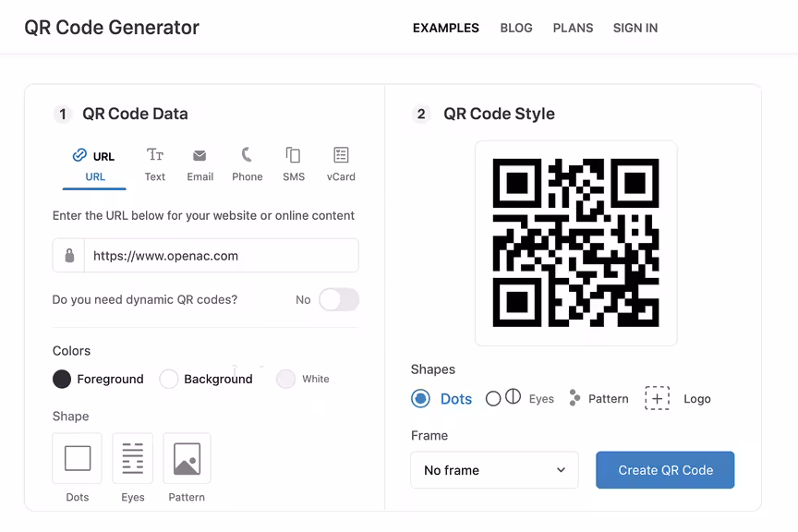The height and width of the screenshot is (532, 798).
Task: Switch to the Email data type
Action: tap(200, 165)
